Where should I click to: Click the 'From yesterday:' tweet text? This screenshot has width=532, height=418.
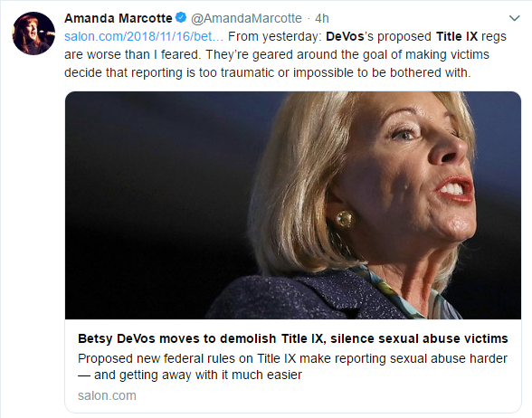click(x=275, y=36)
